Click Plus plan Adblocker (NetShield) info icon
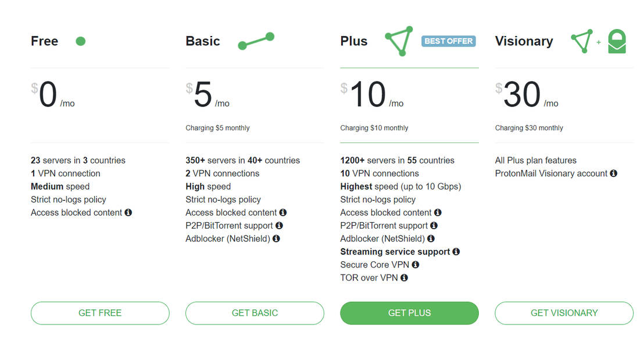 pos(431,238)
